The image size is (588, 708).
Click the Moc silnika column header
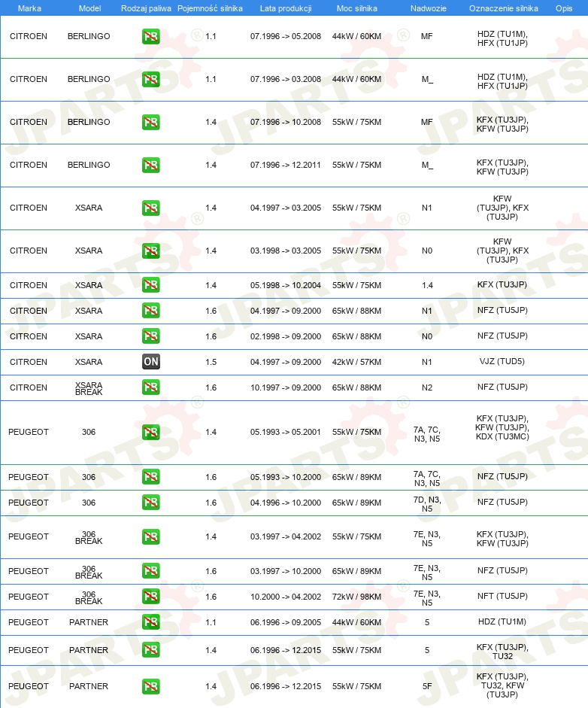(x=357, y=8)
